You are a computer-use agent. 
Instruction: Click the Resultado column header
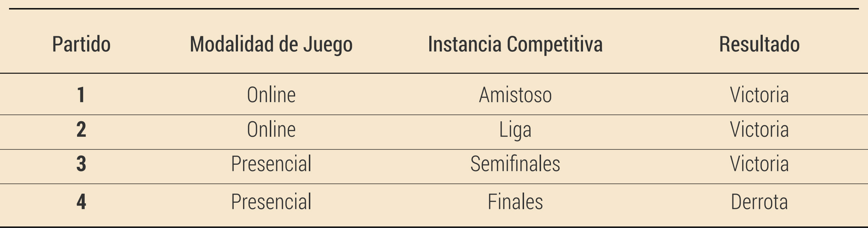[x=759, y=44]
